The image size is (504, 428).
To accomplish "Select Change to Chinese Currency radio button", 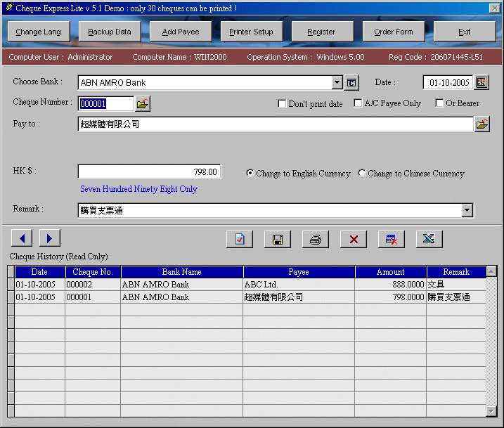I will (363, 174).
